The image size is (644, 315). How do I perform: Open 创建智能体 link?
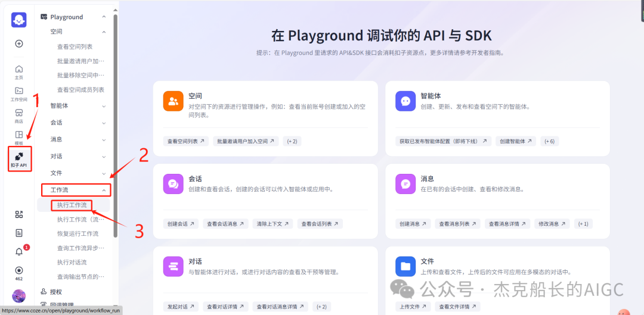516,141
